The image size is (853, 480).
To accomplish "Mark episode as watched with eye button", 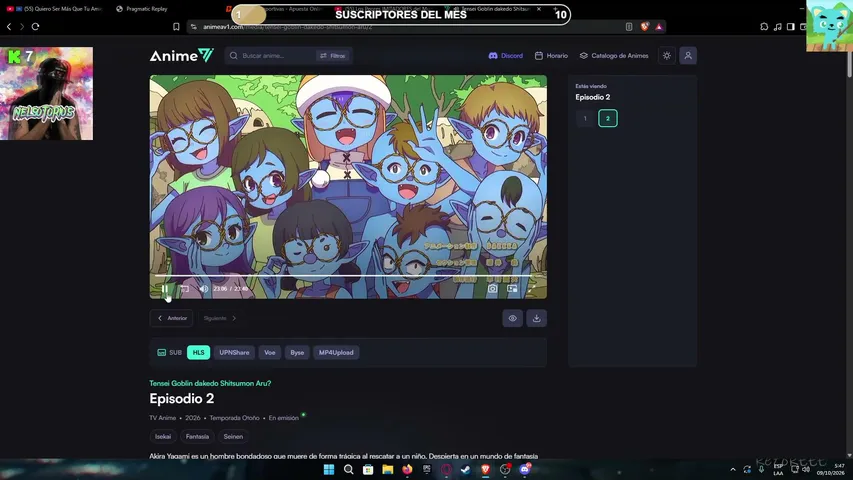I will tap(512, 318).
